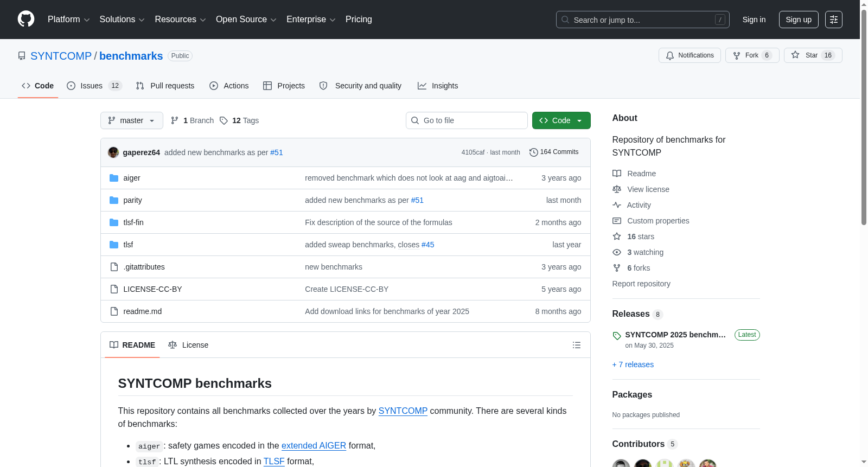
Task: Open the GitHub home logo
Action: 26,20
